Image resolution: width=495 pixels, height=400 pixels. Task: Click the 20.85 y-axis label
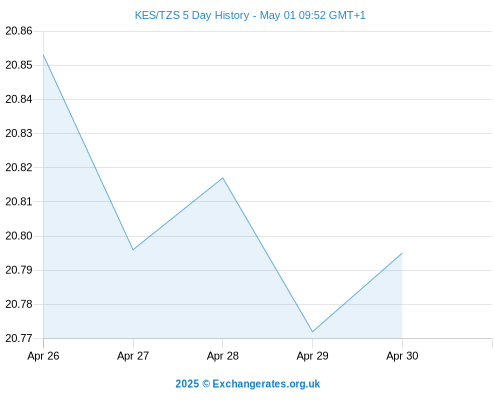19,65
